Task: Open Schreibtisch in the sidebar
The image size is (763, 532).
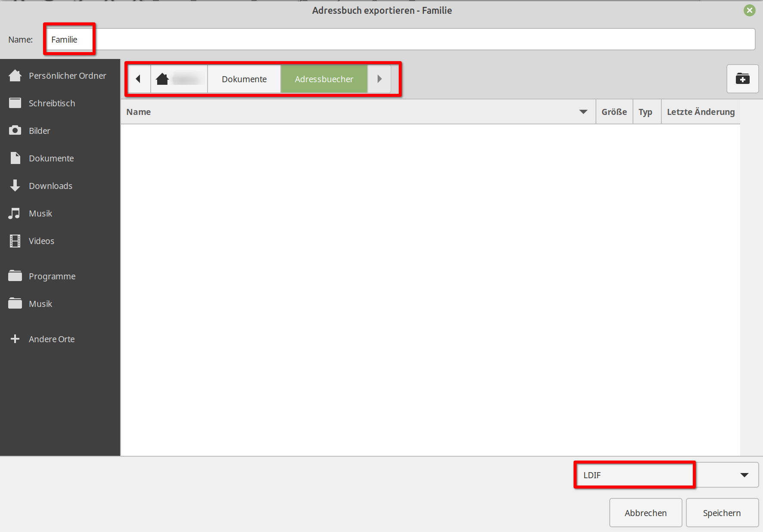Action: click(x=52, y=103)
